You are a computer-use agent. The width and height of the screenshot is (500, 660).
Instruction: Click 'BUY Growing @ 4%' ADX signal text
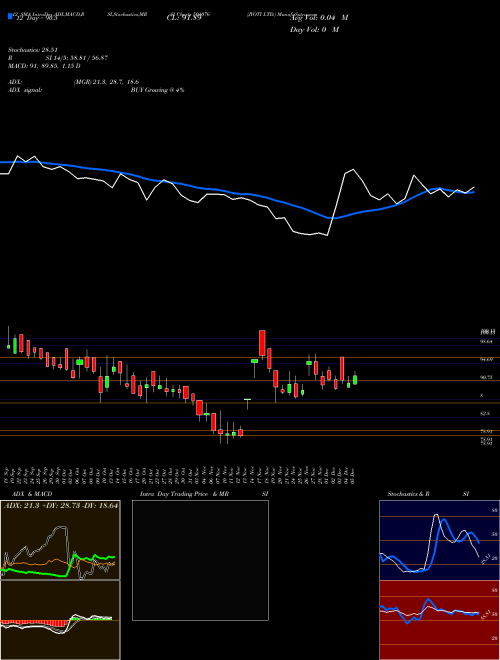157,90
